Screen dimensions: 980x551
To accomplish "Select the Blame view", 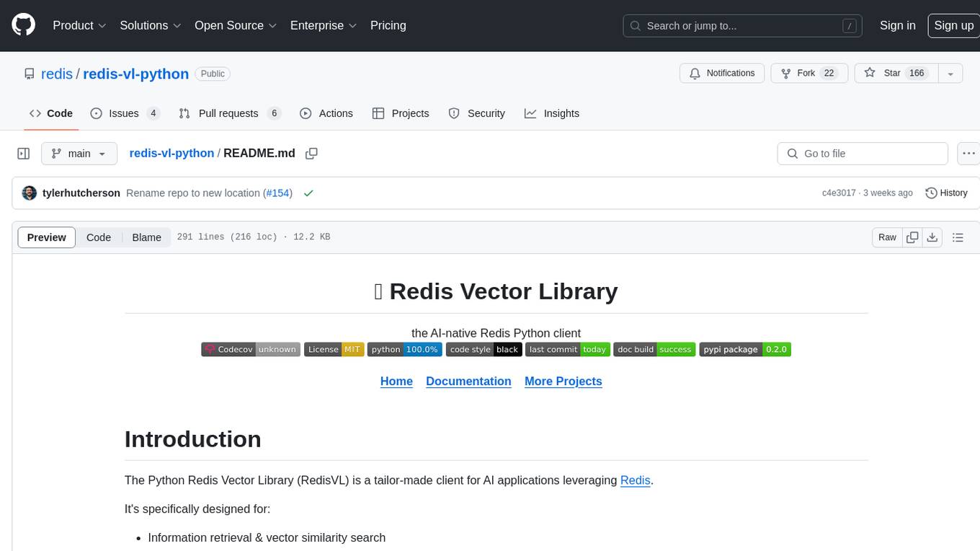I will pos(146,237).
